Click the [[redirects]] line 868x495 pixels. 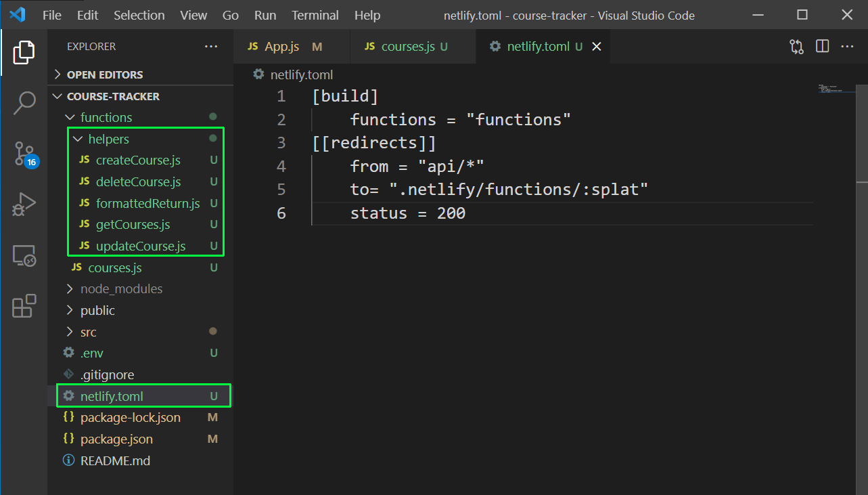[x=374, y=143]
